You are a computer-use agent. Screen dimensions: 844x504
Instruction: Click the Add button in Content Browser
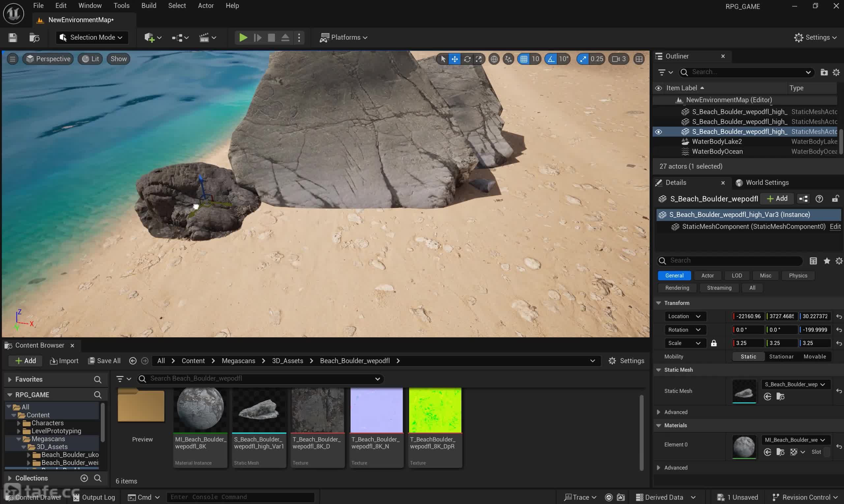(x=25, y=361)
